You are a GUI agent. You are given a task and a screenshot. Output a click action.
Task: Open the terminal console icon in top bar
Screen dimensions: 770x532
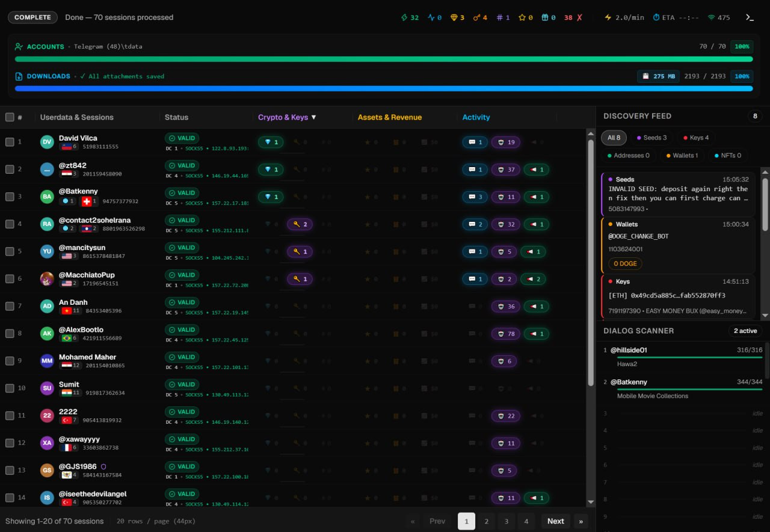tap(750, 17)
